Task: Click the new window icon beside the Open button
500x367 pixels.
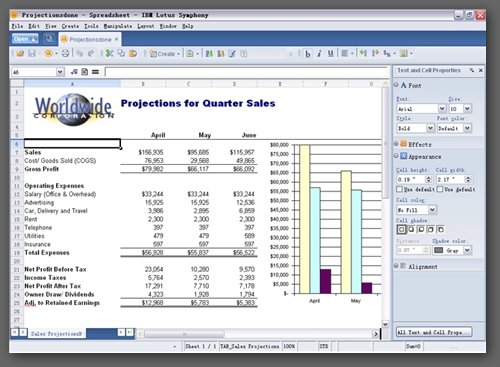Action: (x=49, y=39)
